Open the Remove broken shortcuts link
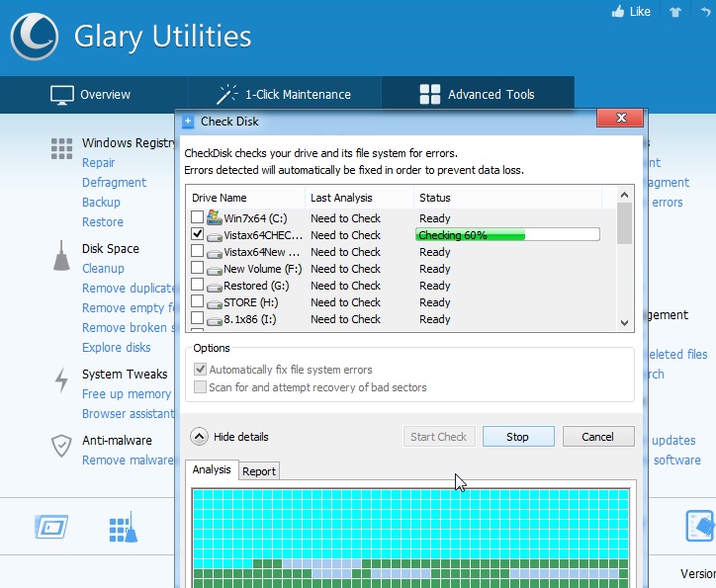Screen dimensions: 716x588 pos(128,327)
